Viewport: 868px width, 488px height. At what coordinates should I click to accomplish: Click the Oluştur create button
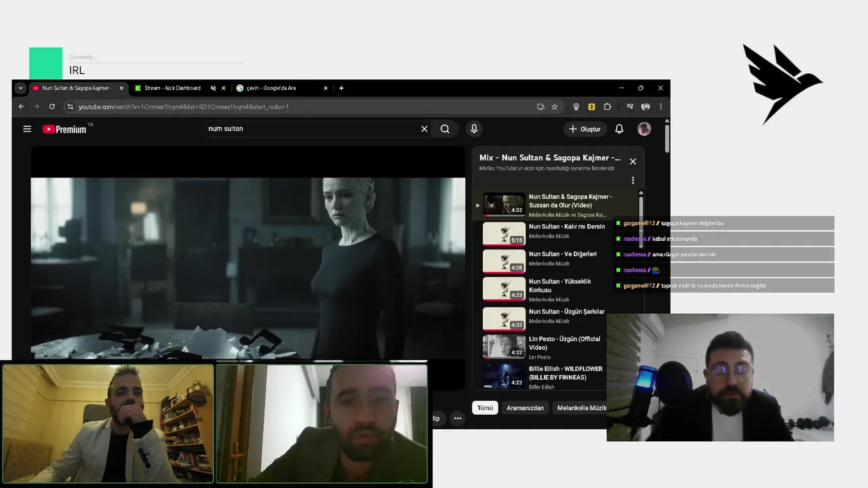point(585,129)
